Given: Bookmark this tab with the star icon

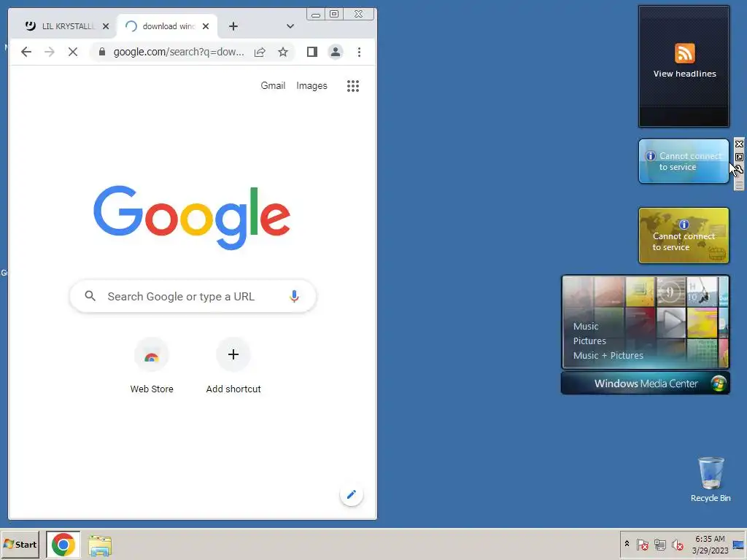Looking at the screenshot, I should tap(283, 52).
